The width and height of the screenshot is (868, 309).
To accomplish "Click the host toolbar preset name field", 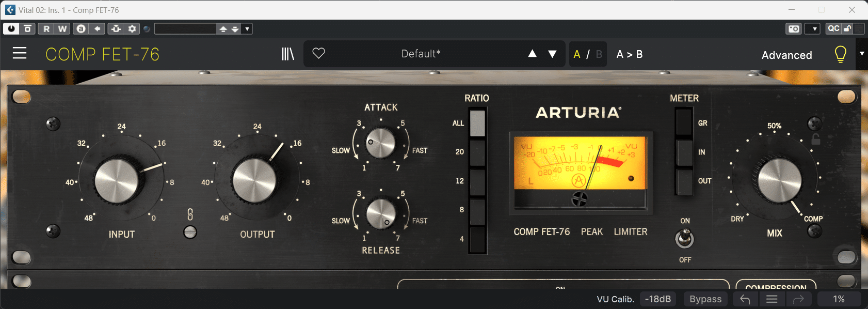I will pyautogui.click(x=185, y=29).
